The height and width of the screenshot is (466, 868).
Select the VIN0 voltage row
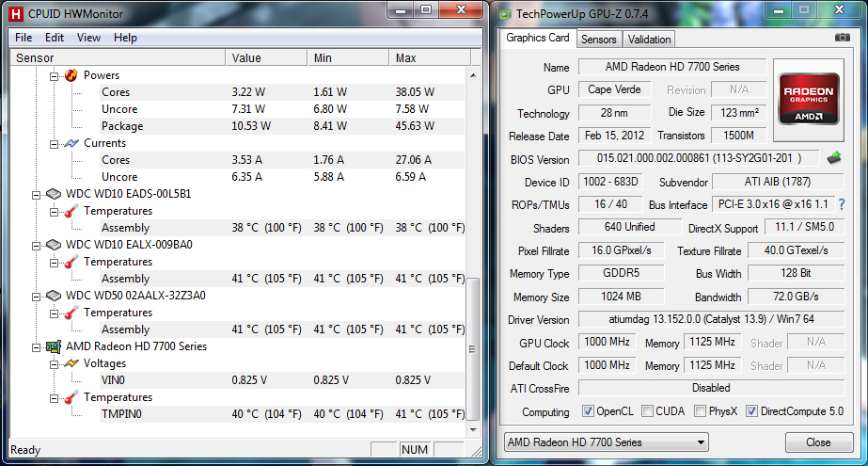click(282, 380)
